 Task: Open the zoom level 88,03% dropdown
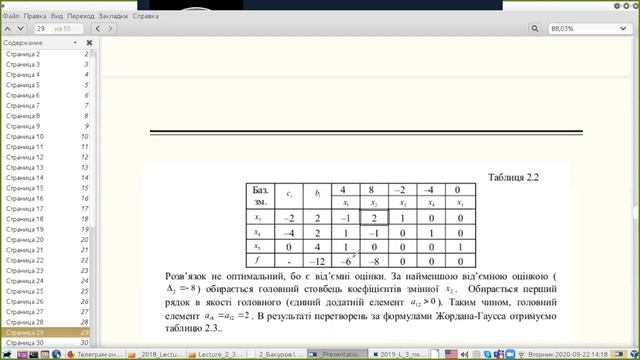(590, 29)
